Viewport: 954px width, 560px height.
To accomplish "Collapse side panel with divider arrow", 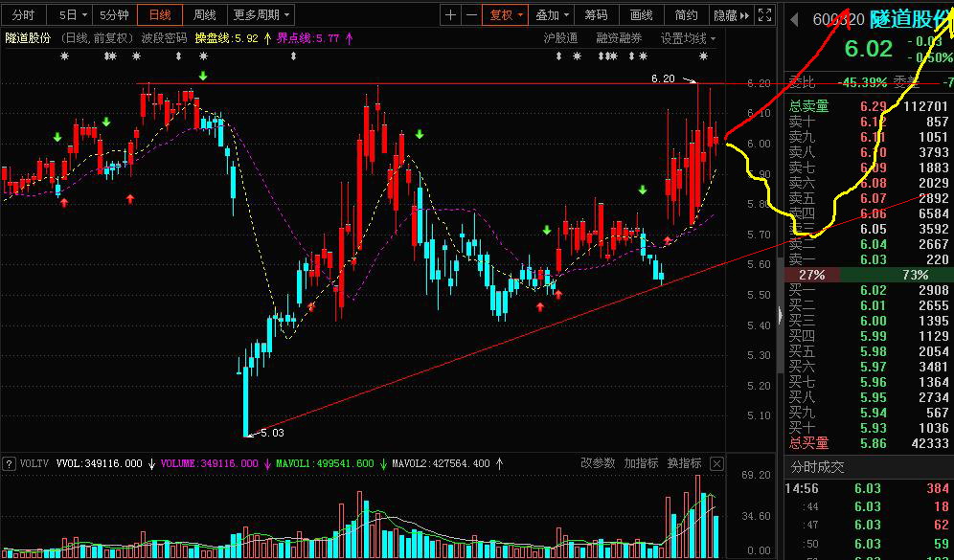I will [x=781, y=314].
